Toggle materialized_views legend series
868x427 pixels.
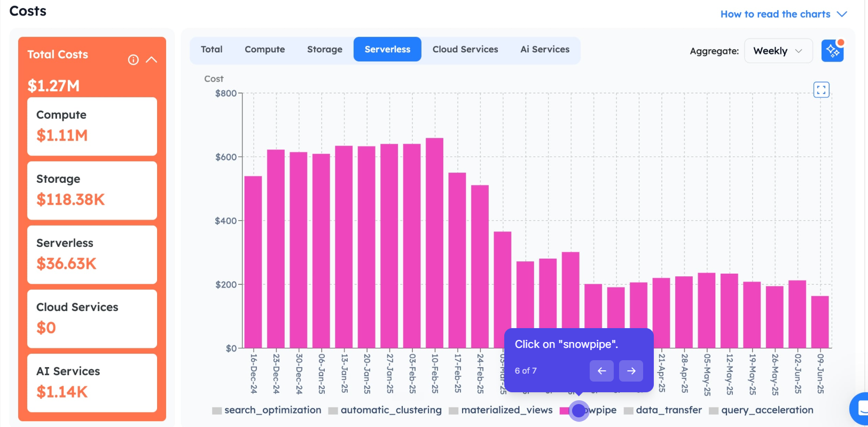(501, 410)
